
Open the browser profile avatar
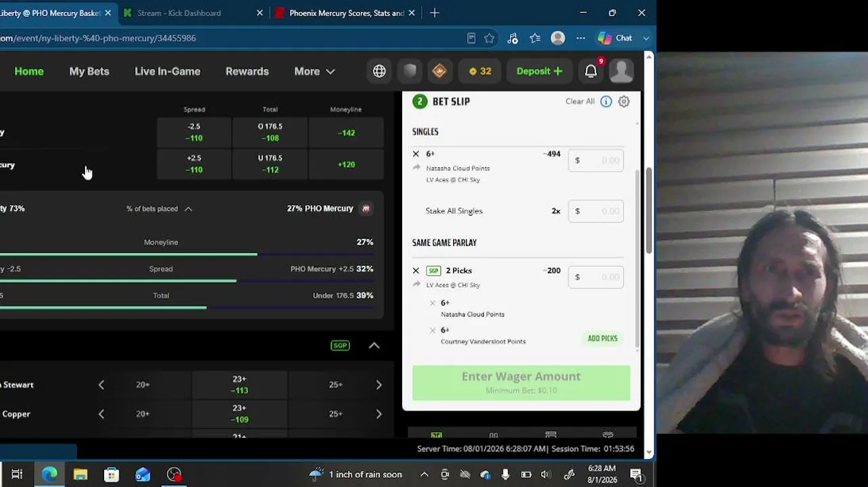click(558, 38)
